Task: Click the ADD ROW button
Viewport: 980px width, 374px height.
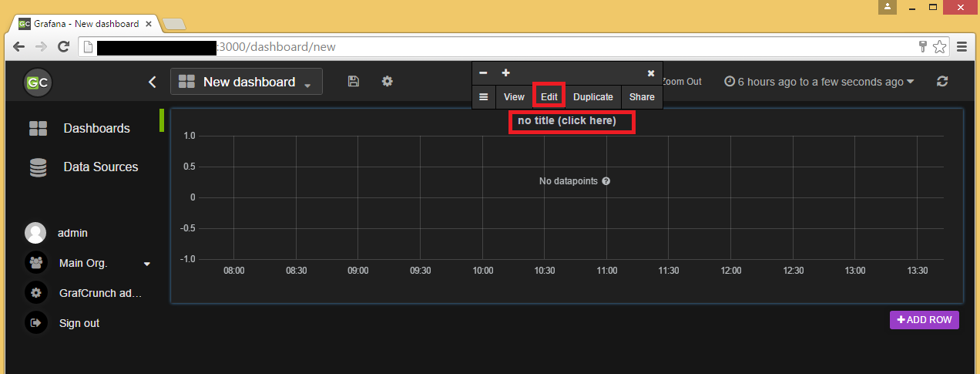Action: 925,320
